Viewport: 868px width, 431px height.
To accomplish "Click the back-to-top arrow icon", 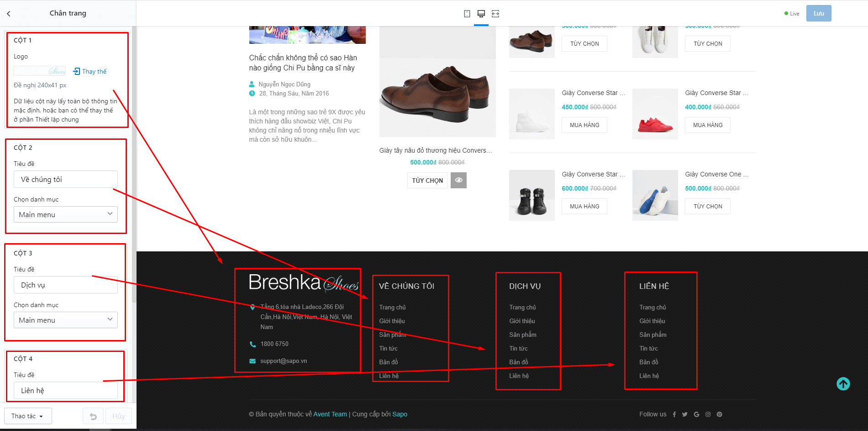I will tap(843, 383).
